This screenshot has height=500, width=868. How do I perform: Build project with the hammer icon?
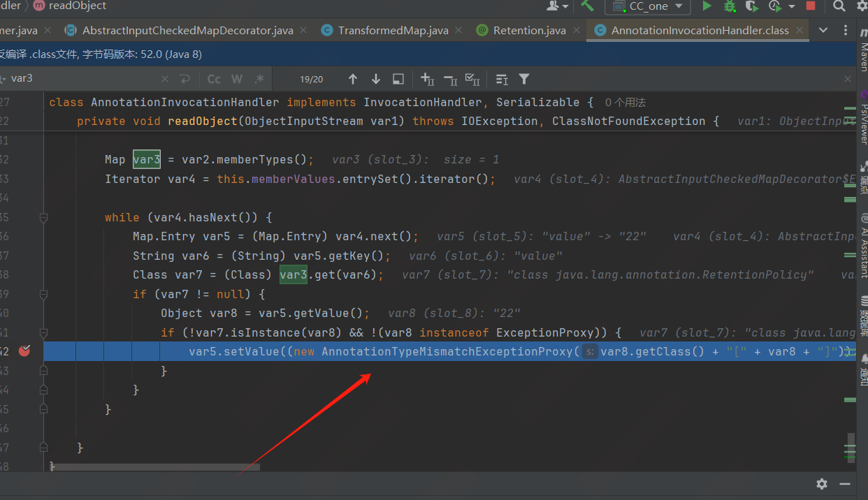point(588,6)
